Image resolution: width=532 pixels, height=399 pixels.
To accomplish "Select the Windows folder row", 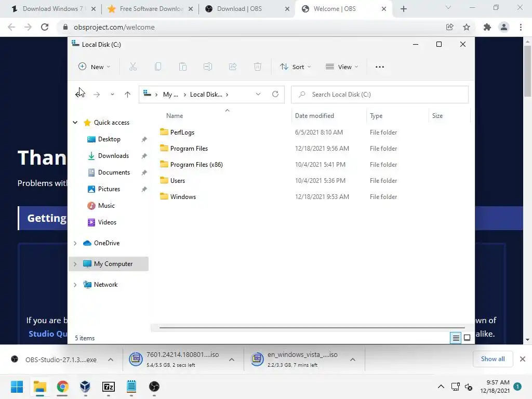I will pyautogui.click(x=311, y=197).
